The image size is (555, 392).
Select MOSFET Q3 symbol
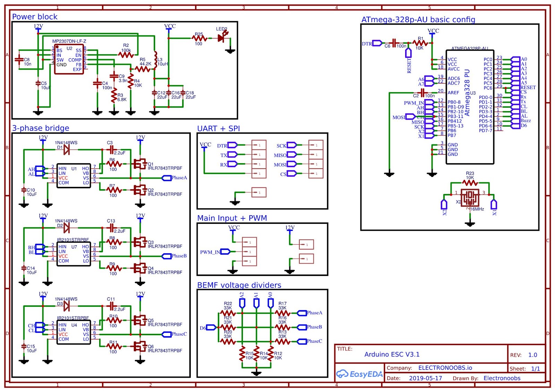pos(140,242)
